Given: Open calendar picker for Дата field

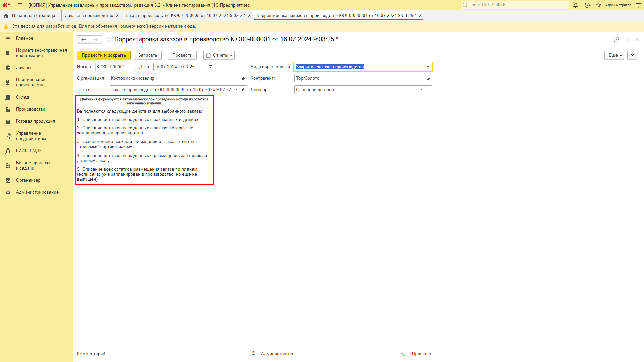Looking at the screenshot, I should [x=211, y=67].
